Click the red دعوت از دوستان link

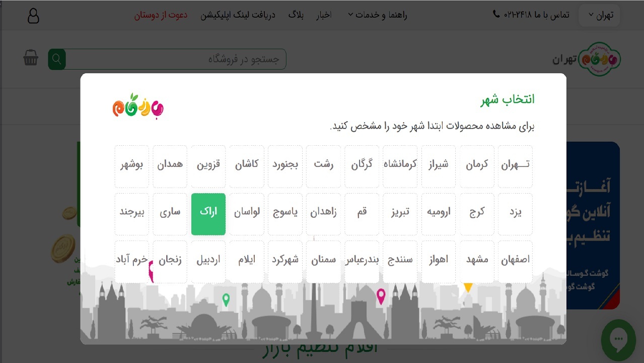coord(161,15)
